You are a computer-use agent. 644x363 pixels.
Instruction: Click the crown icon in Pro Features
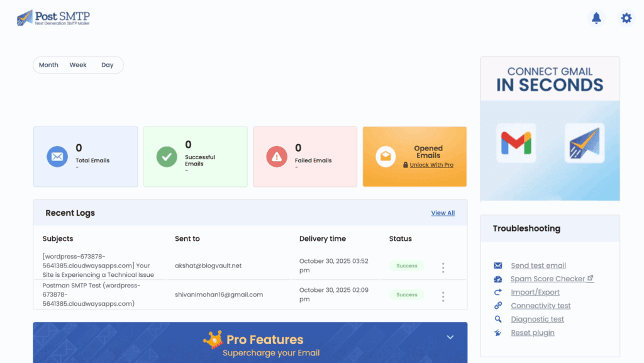click(x=213, y=340)
